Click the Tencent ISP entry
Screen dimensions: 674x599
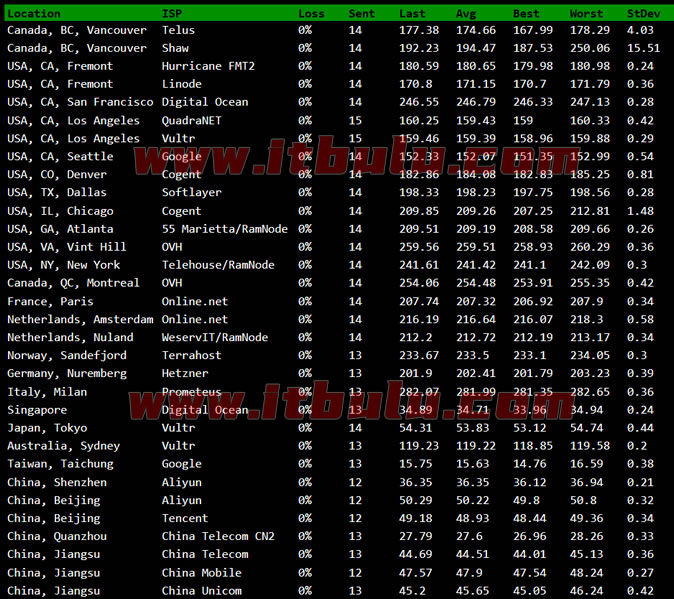pyautogui.click(x=185, y=519)
